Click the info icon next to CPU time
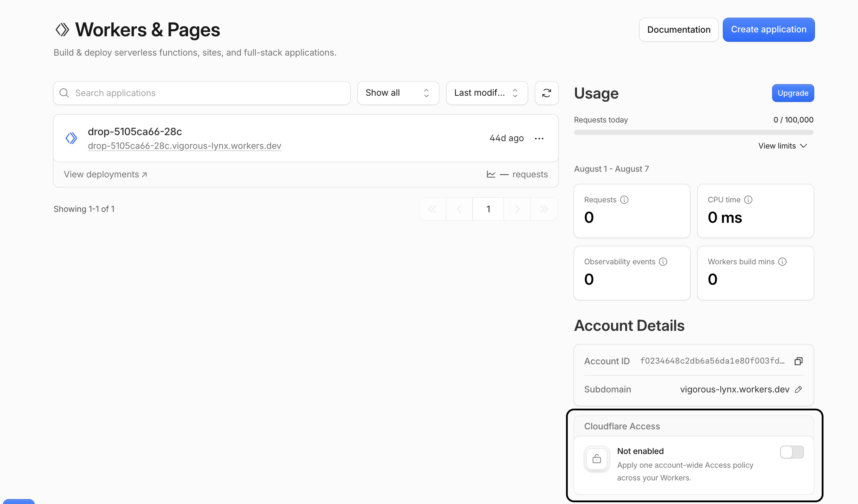This screenshot has width=858, height=504. click(x=748, y=200)
